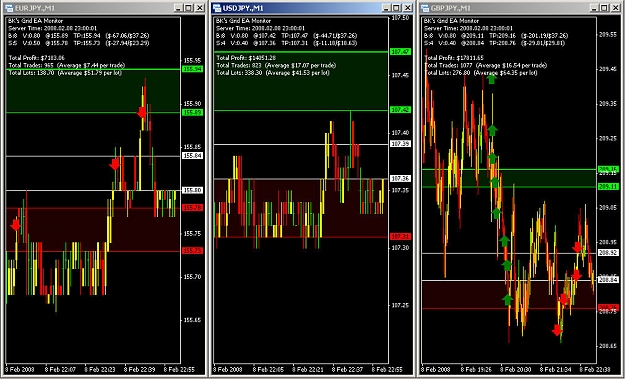This screenshot has height=379, width=625.
Task: Close the GBPJPY chart window
Action: 615,8
